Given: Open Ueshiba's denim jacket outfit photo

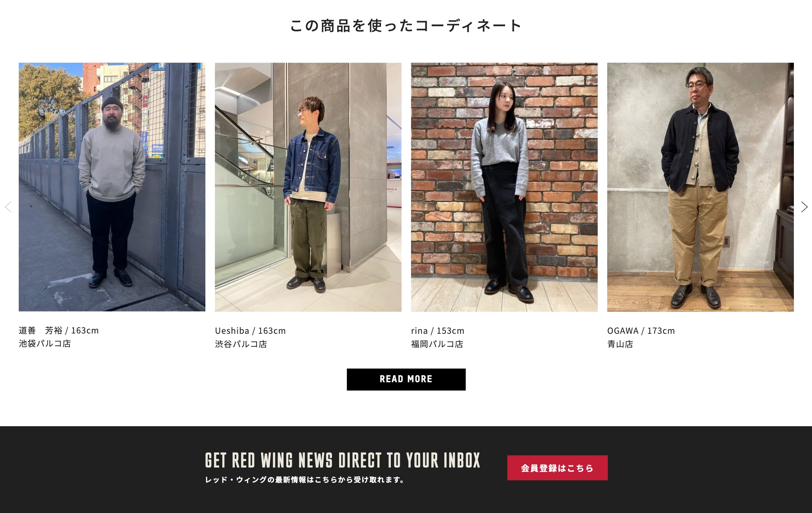Looking at the screenshot, I should pos(308,187).
